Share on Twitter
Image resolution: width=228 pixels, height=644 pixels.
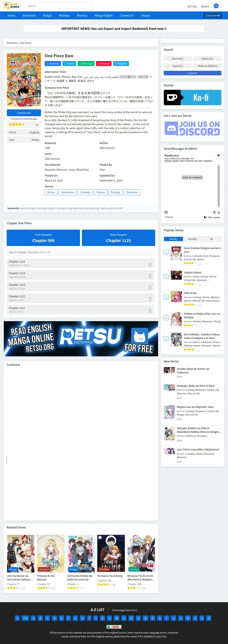pyautogui.click(x=69, y=64)
